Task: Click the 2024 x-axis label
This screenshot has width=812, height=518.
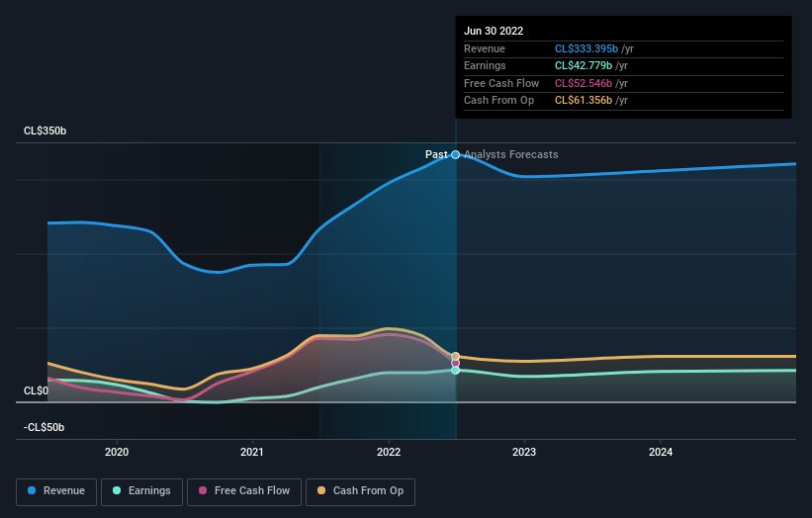Action: click(661, 453)
